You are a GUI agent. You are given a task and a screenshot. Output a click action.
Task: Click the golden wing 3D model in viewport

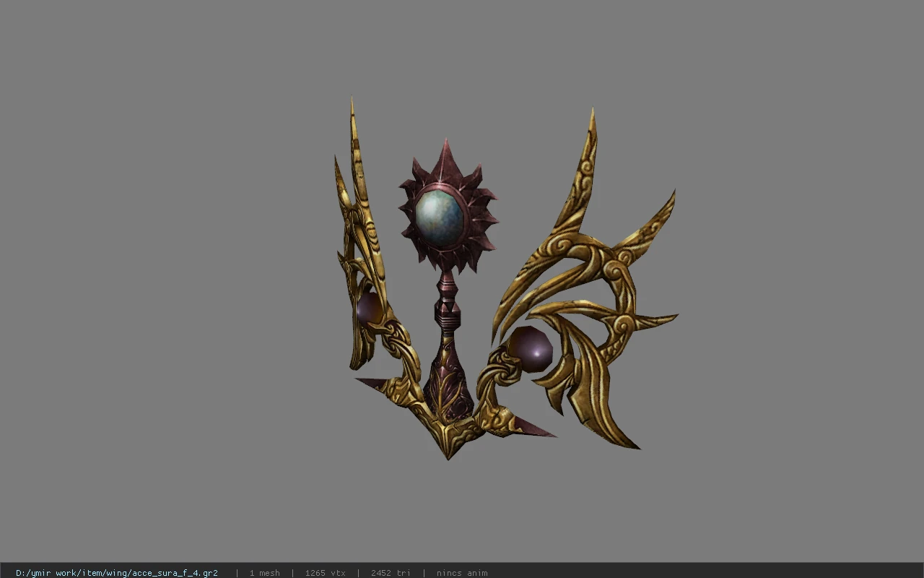click(x=505, y=278)
